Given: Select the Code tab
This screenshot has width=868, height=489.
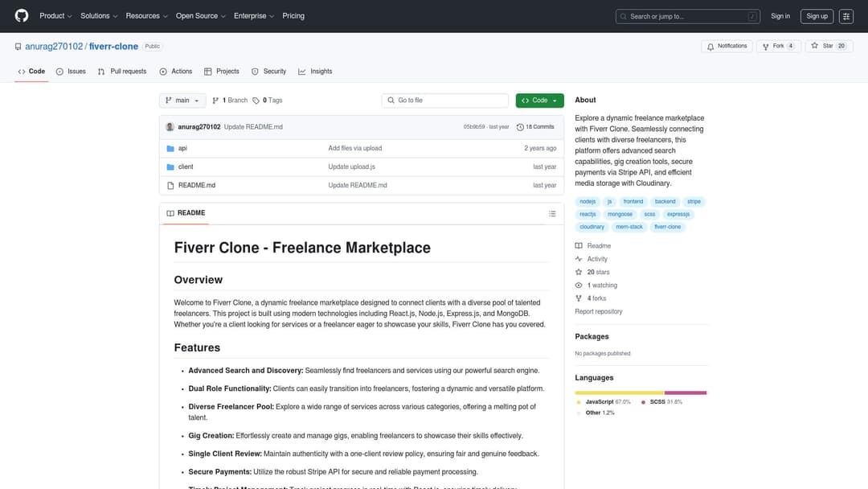Looking at the screenshot, I should tap(31, 72).
